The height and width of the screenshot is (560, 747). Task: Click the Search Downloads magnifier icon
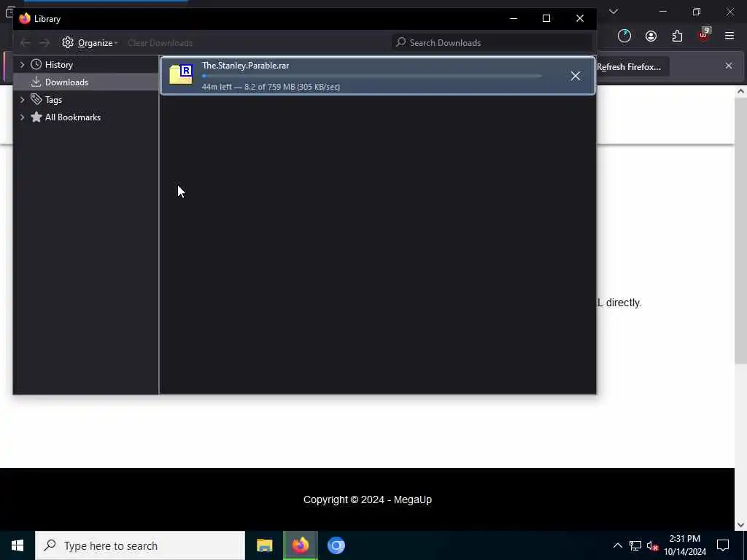tap(401, 42)
